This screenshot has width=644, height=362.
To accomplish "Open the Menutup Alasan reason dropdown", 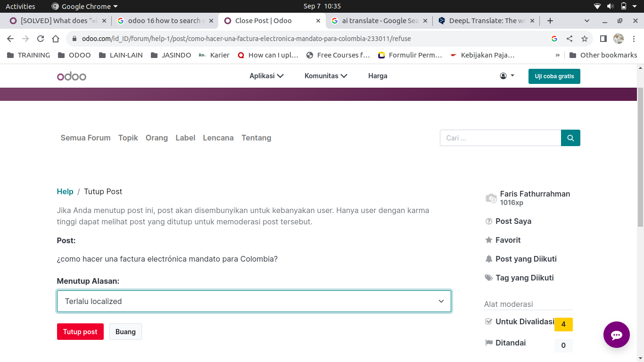I will (254, 301).
